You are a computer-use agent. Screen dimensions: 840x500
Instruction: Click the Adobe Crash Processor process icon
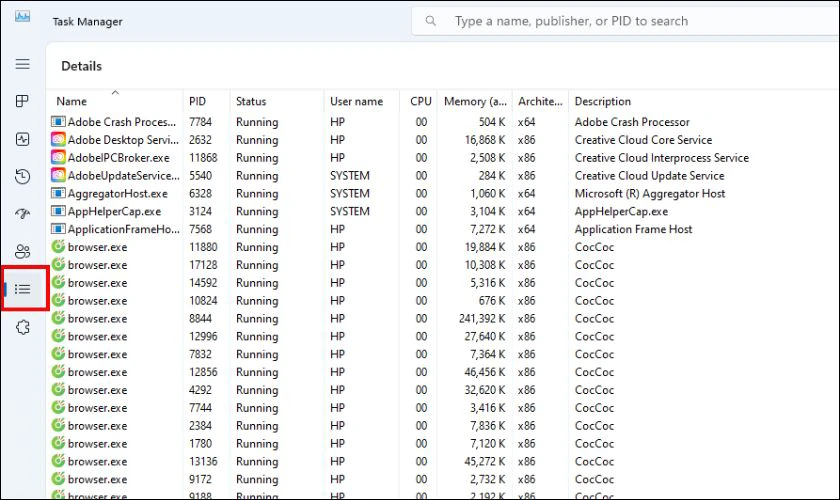click(x=58, y=122)
